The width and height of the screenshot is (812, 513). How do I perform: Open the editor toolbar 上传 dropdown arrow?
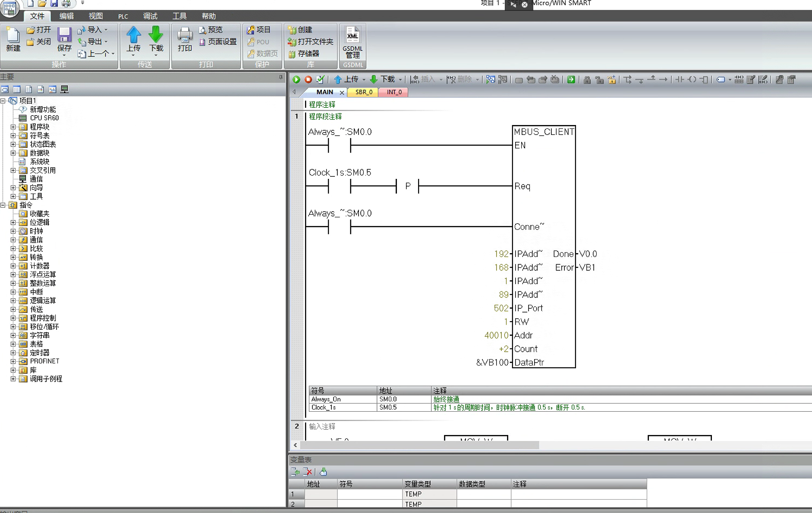point(363,79)
